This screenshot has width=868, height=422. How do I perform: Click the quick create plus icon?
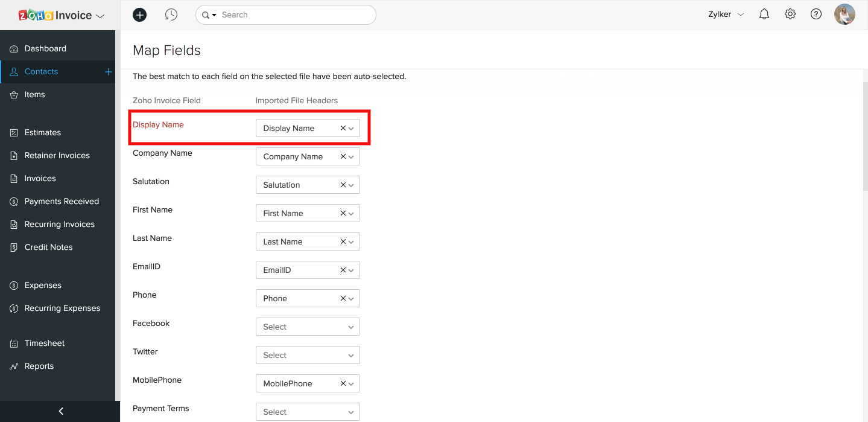(139, 14)
